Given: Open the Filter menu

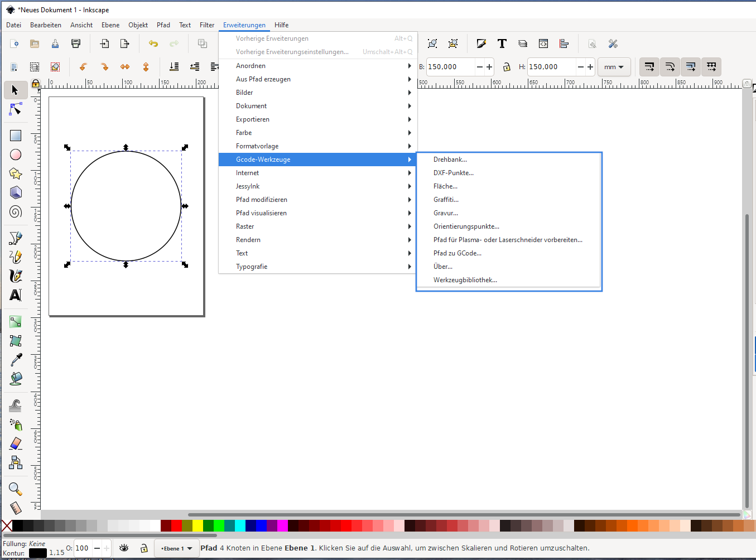Looking at the screenshot, I should pyautogui.click(x=207, y=25).
